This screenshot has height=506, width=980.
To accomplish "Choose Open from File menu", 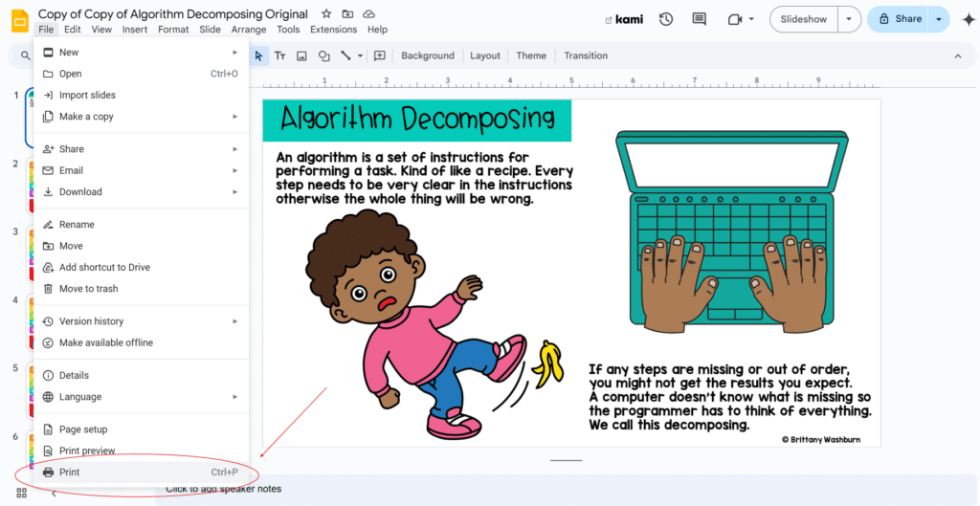I will [142, 74].
